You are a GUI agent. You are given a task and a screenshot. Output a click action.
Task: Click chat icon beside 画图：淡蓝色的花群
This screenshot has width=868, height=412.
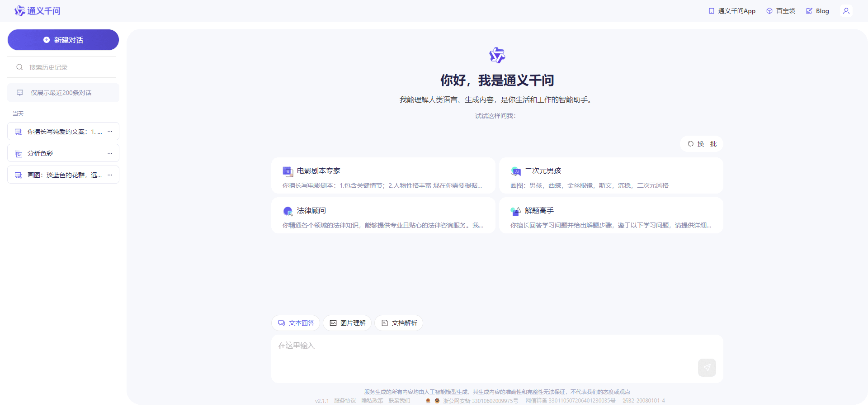coord(19,175)
